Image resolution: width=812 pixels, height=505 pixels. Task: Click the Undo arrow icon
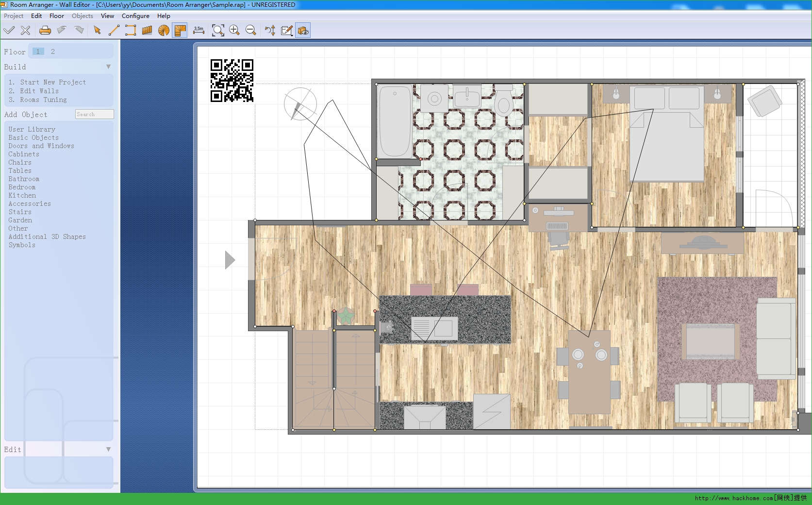[62, 31]
